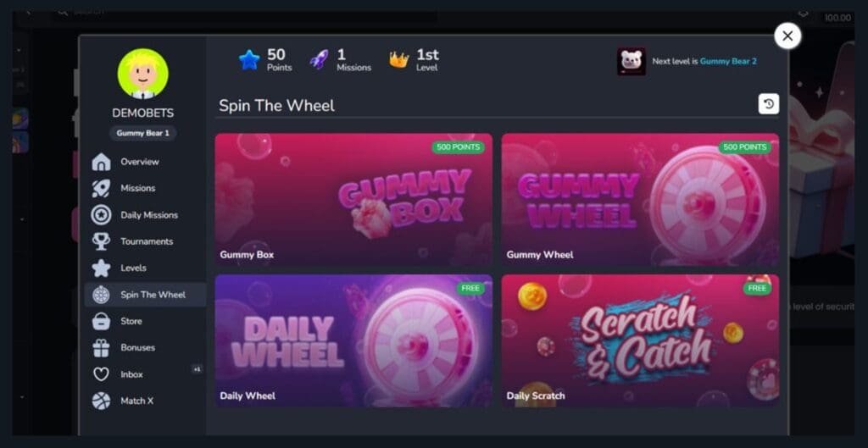
Task: Open the Match X basketball icon
Action: [x=102, y=401]
